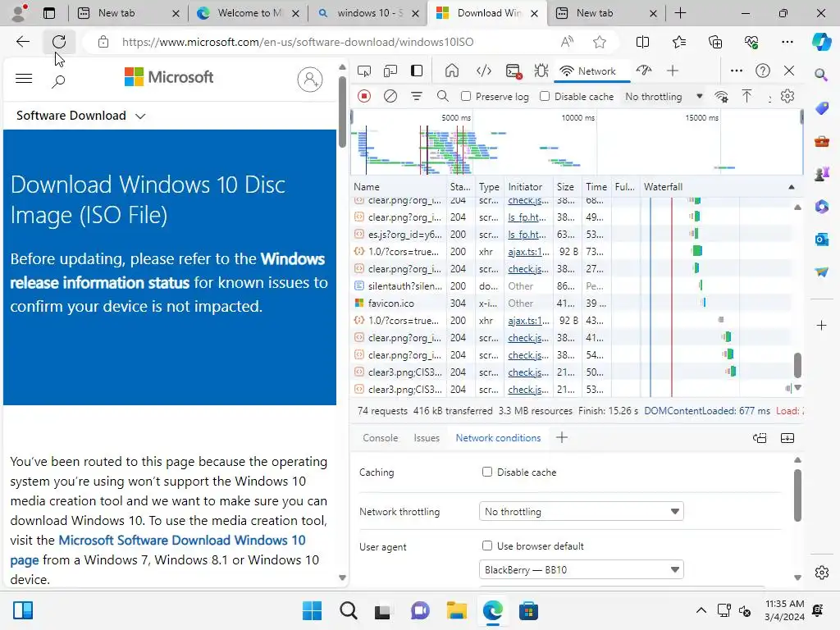The height and width of the screenshot is (630, 840).
Task: Open the Microsoft account sign-in avatar
Action: pos(309,80)
